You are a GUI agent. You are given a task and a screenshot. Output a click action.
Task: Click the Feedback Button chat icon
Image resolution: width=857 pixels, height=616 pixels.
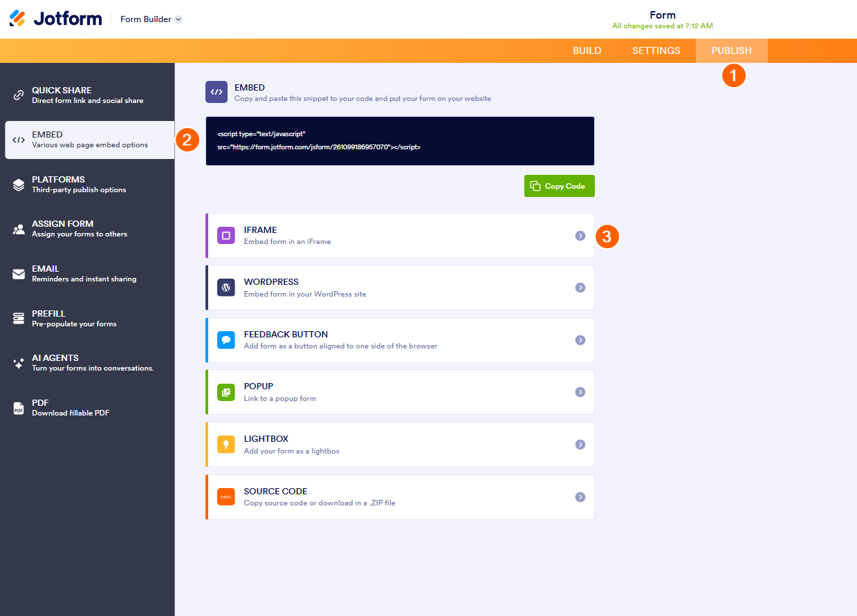(226, 340)
